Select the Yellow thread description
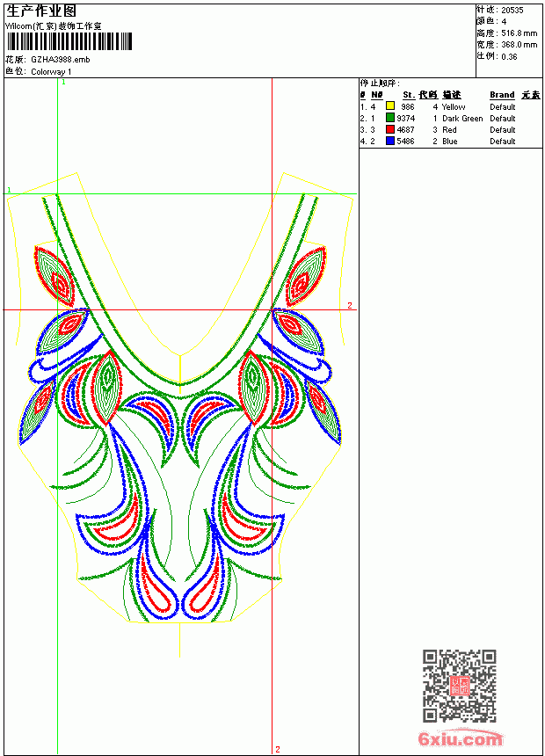The height and width of the screenshot is (756, 545). coord(454,106)
